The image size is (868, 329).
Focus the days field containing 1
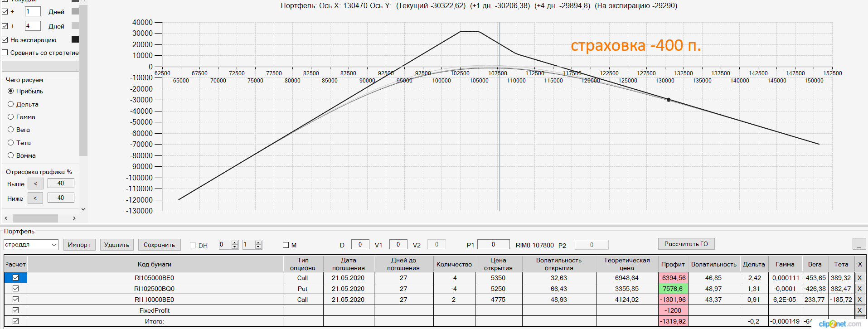33,11
